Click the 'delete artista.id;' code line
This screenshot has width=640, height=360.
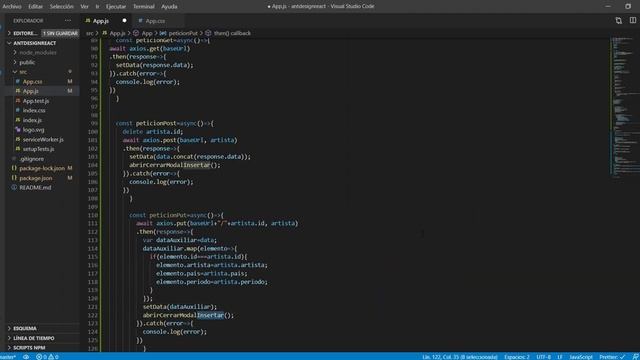click(153, 132)
